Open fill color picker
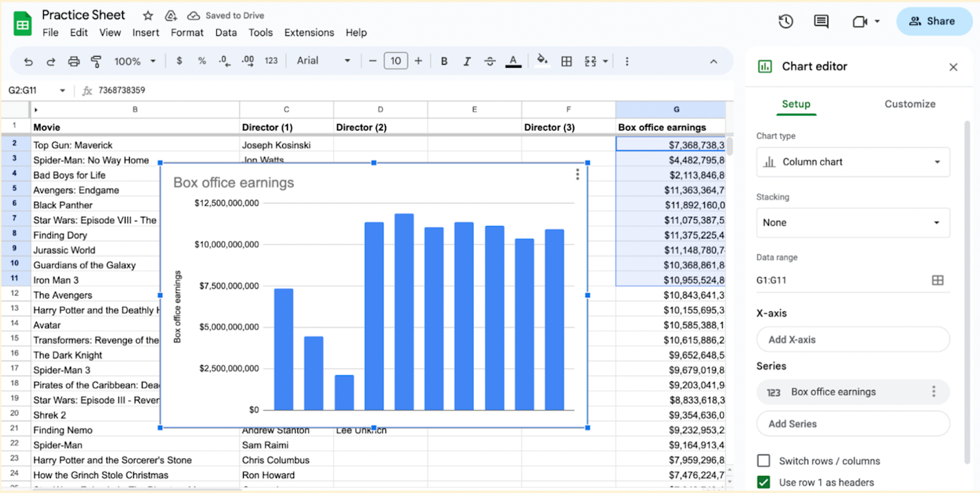The image size is (980, 493). pos(542,61)
